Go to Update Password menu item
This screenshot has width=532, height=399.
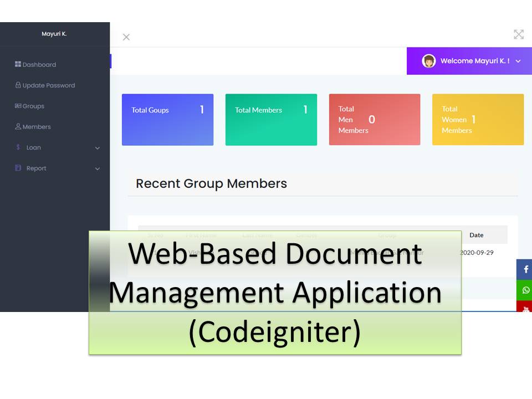point(48,85)
